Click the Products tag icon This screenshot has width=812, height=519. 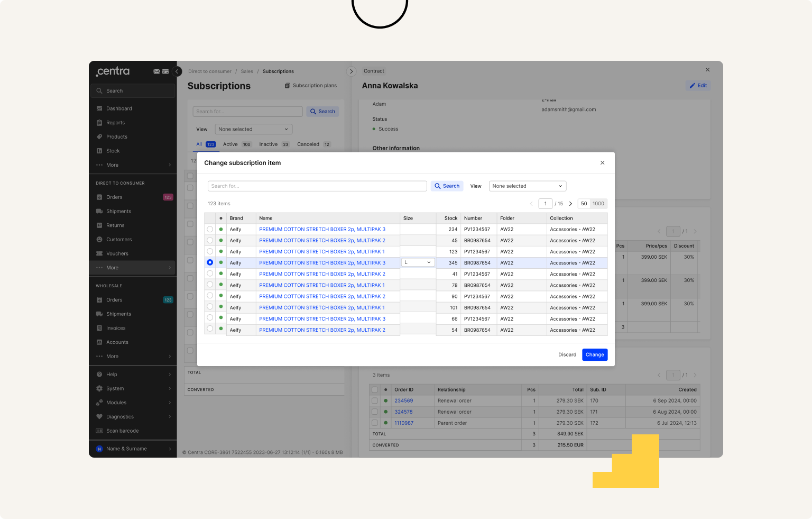99,136
